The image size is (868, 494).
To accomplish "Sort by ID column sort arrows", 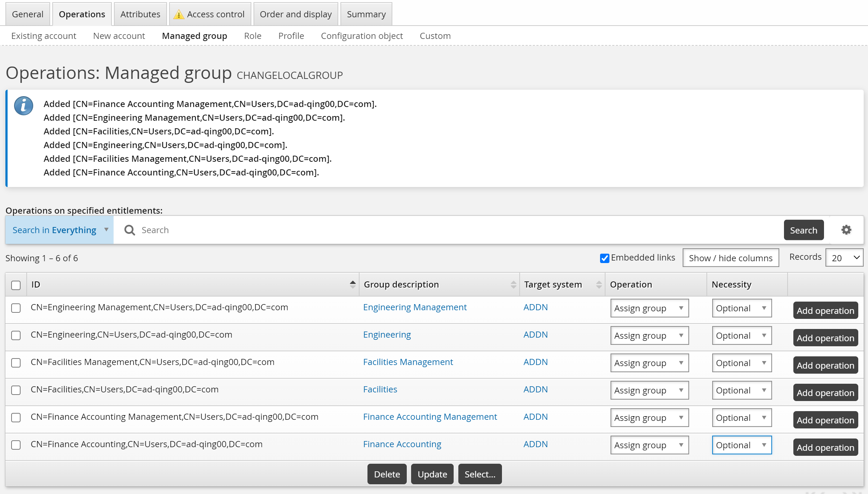I will 352,285.
